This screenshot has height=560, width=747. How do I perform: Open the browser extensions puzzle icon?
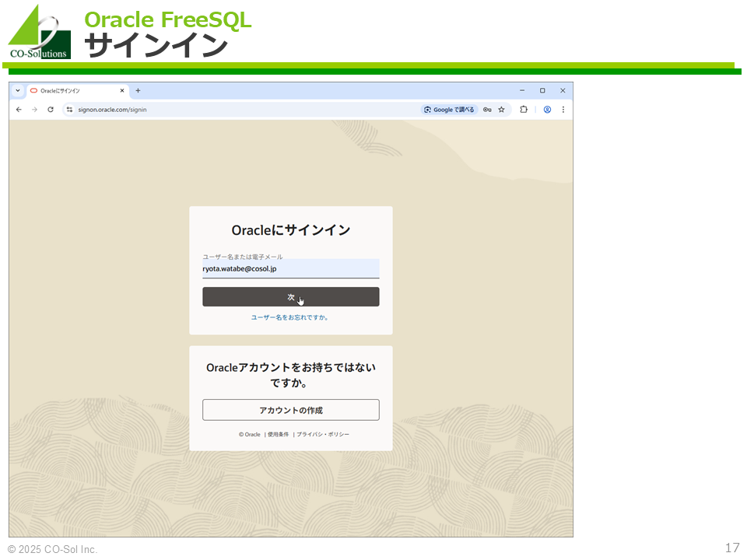point(524,110)
